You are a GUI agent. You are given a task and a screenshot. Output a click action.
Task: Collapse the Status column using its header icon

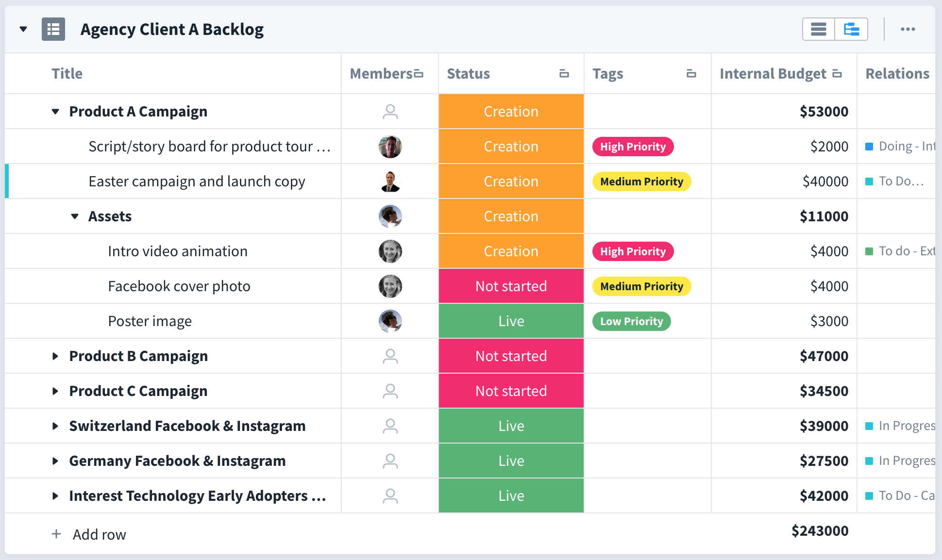click(563, 73)
